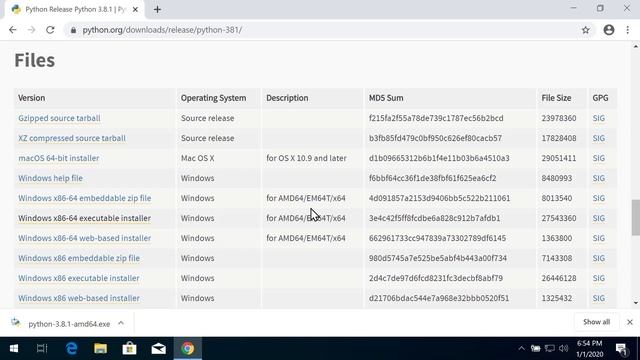Go back to the previous page
Image resolution: width=640 pixels, height=360 pixels.
[x=13, y=30]
